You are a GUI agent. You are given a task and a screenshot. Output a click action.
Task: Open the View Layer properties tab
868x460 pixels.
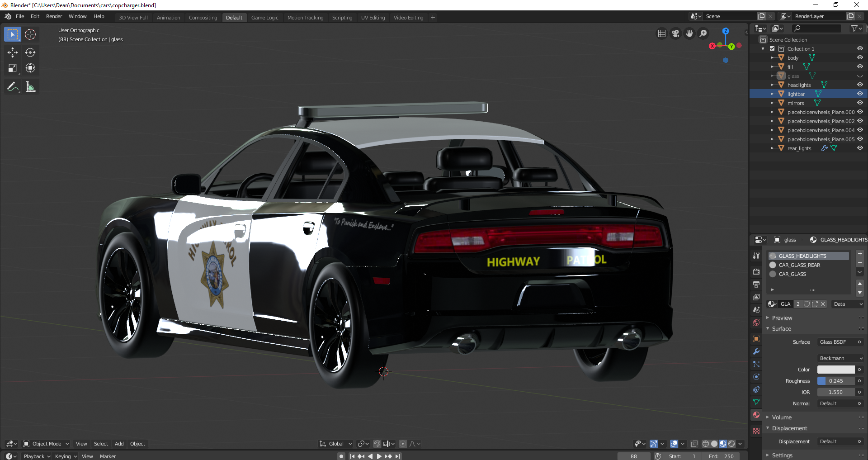point(756,297)
